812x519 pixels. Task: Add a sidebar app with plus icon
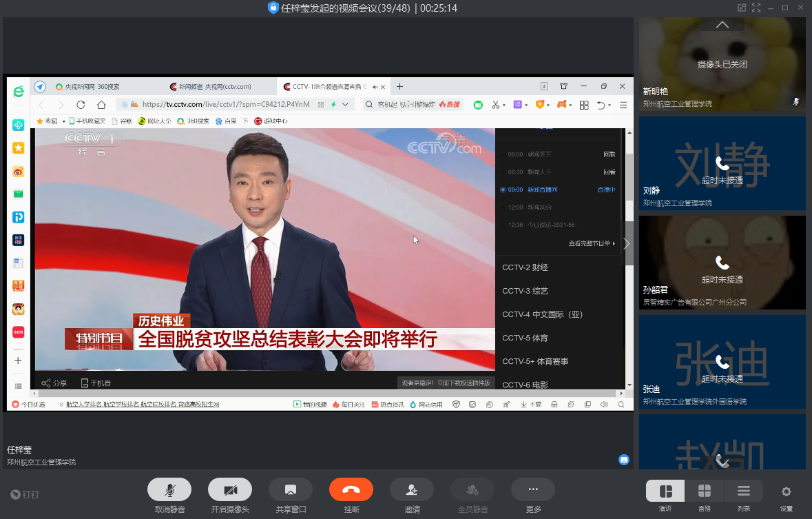[x=18, y=360]
